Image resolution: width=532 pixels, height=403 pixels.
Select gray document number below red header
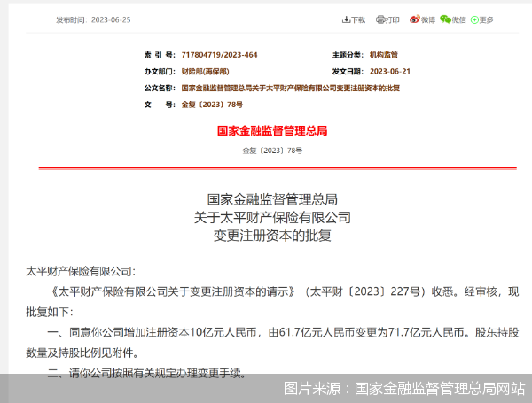pos(272,151)
